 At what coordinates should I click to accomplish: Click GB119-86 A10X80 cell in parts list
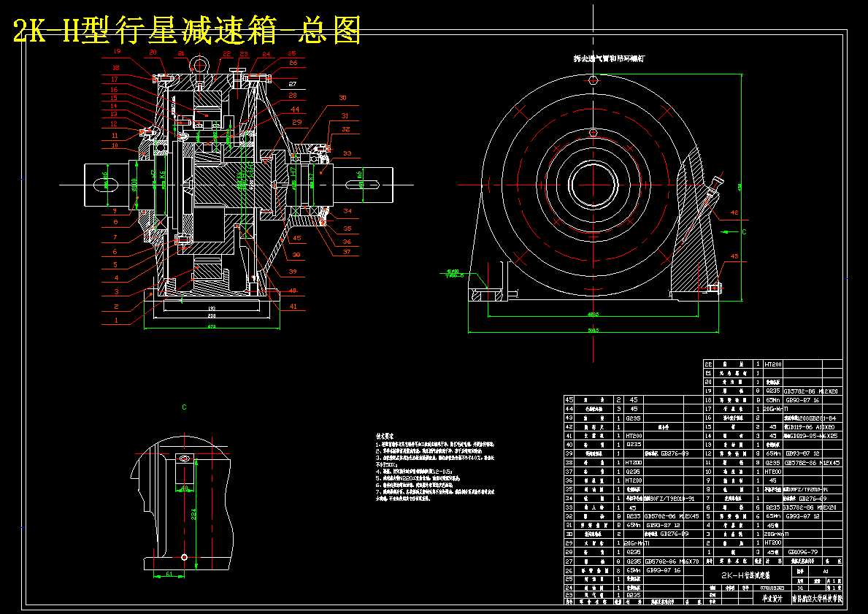pos(809,427)
